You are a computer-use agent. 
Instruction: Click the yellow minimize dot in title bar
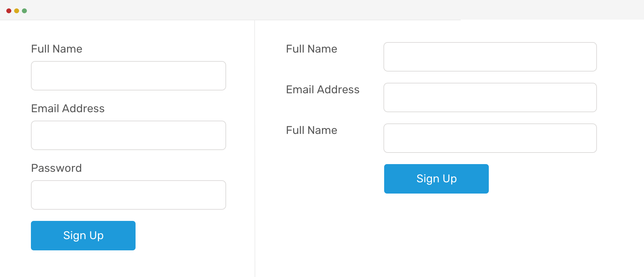pos(17,11)
